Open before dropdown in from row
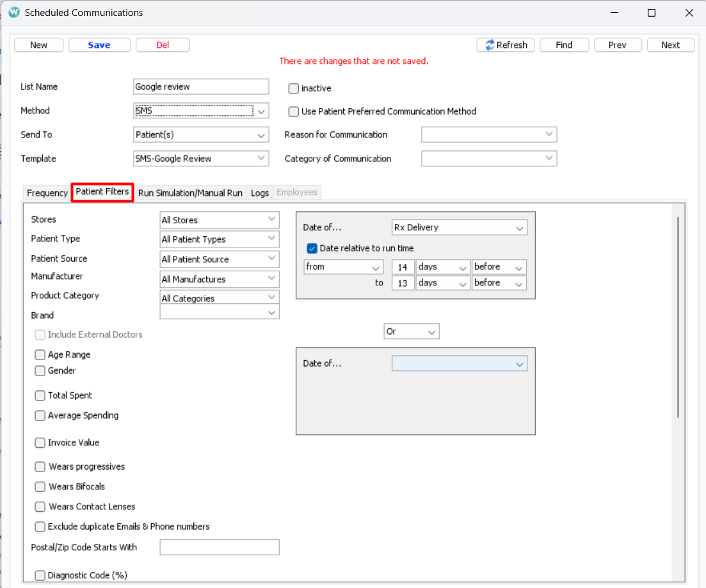This screenshot has height=588, width=706. coord(499,267)
